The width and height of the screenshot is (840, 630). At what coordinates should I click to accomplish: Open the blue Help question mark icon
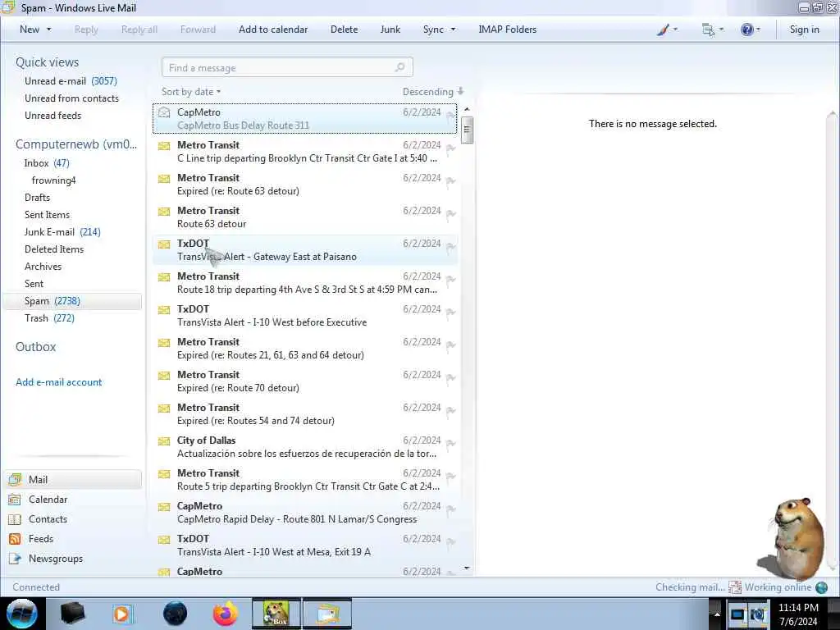(x=746, y=30)
